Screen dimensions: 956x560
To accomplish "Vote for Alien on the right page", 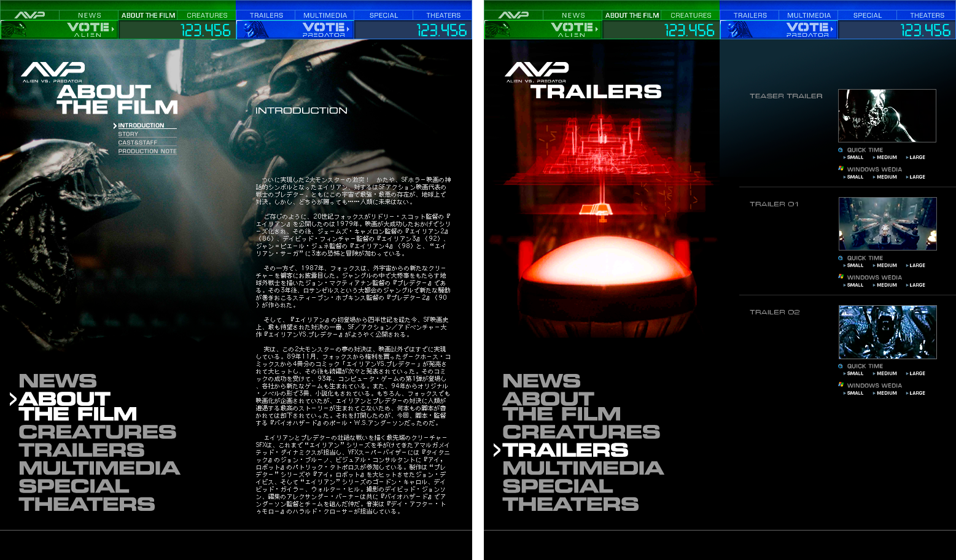I will pyautogui.click(x=573, y=29).
